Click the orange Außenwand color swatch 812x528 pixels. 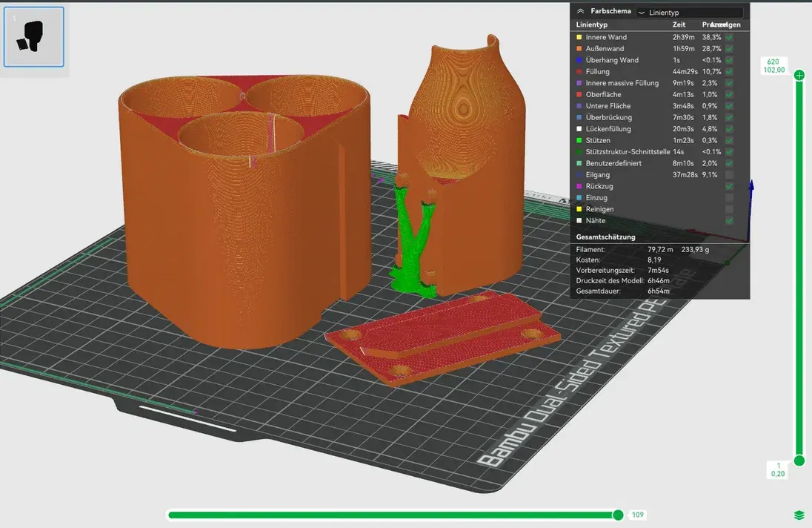(x=579, y=49)
